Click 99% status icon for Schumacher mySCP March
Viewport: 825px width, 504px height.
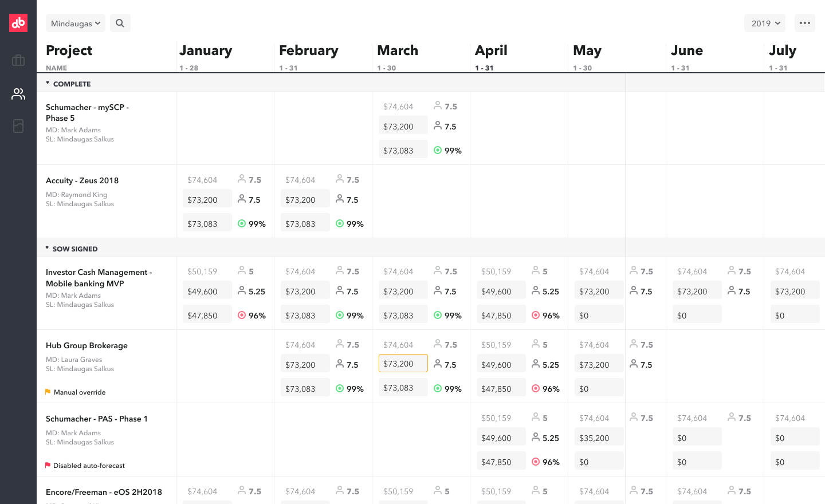pos(438,151)
